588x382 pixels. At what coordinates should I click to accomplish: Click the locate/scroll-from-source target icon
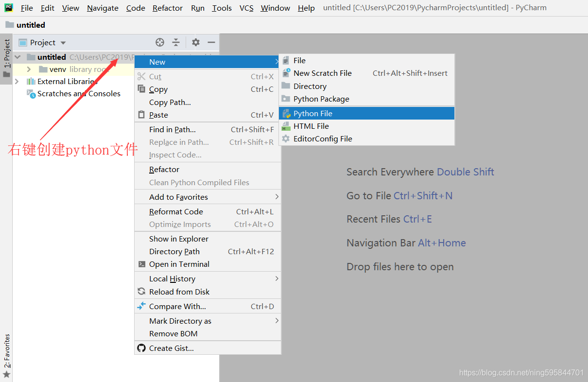160,42
